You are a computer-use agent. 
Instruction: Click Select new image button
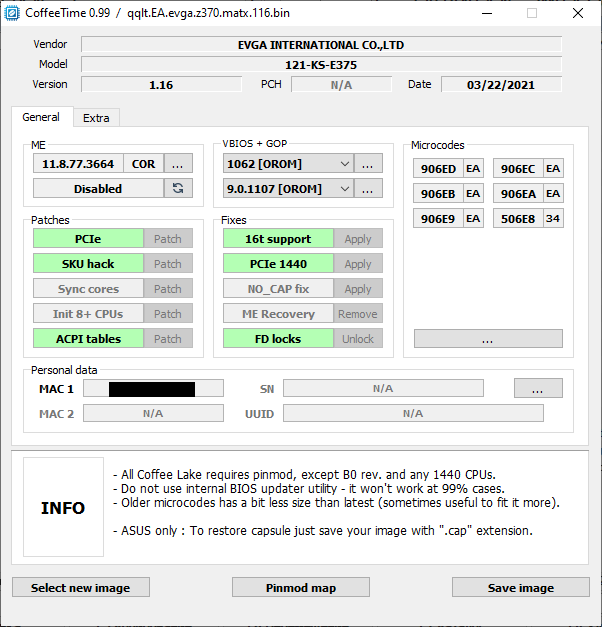[x=81, y=587]
